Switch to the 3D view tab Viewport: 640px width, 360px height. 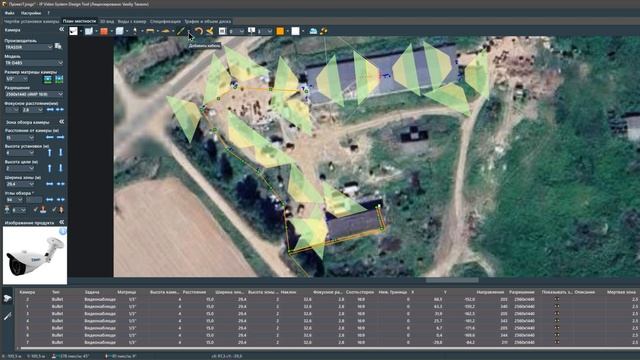click(x=107, y=21)
